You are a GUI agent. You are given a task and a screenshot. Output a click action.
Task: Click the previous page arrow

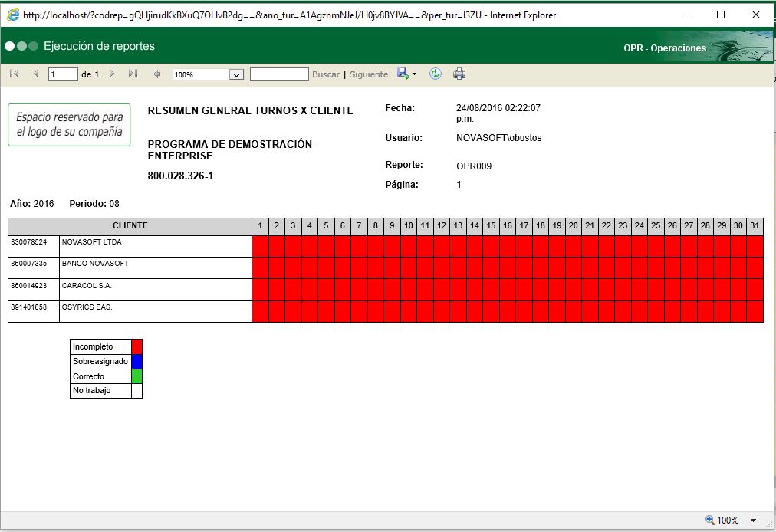[x=35, y=74]
